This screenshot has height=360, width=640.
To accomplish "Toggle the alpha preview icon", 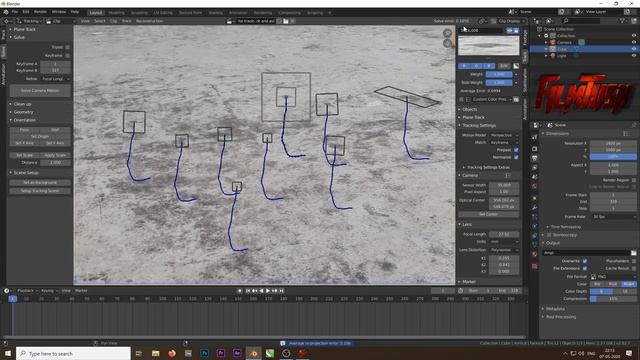I will coord(516,66).
